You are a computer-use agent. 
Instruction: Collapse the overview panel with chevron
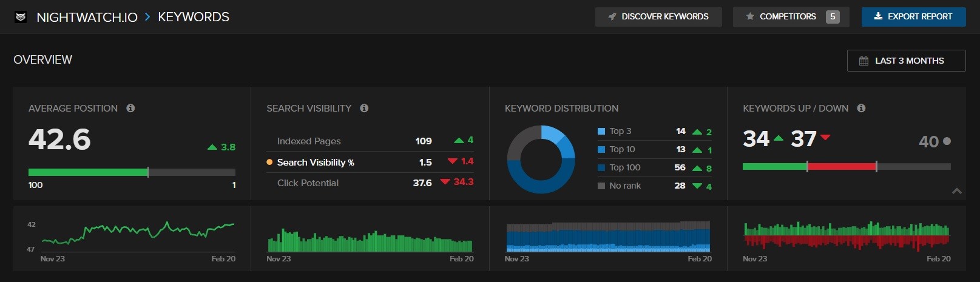click(957, 191)
